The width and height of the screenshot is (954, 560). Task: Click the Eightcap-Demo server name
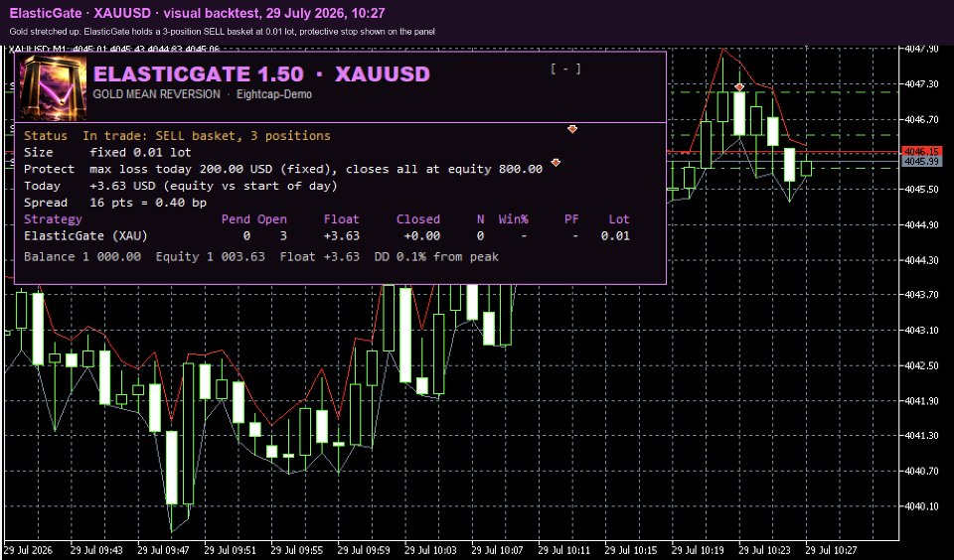pos(273,94)
